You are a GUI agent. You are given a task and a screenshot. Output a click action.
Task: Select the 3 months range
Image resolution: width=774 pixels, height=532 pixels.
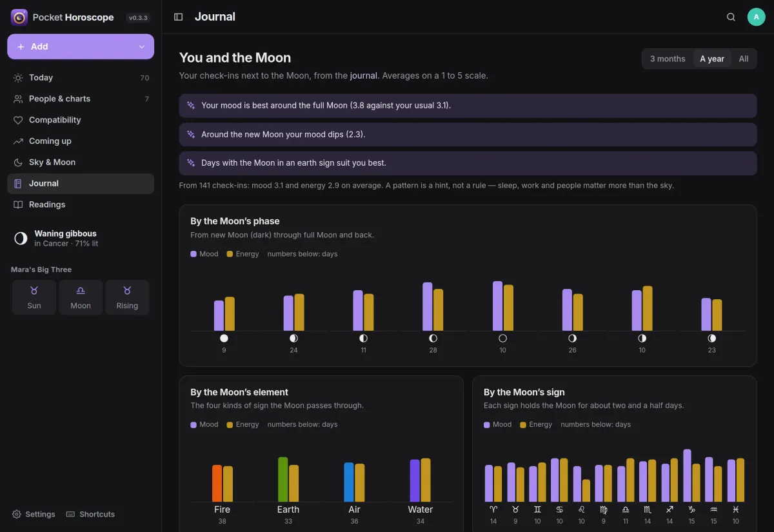[668, 59]
